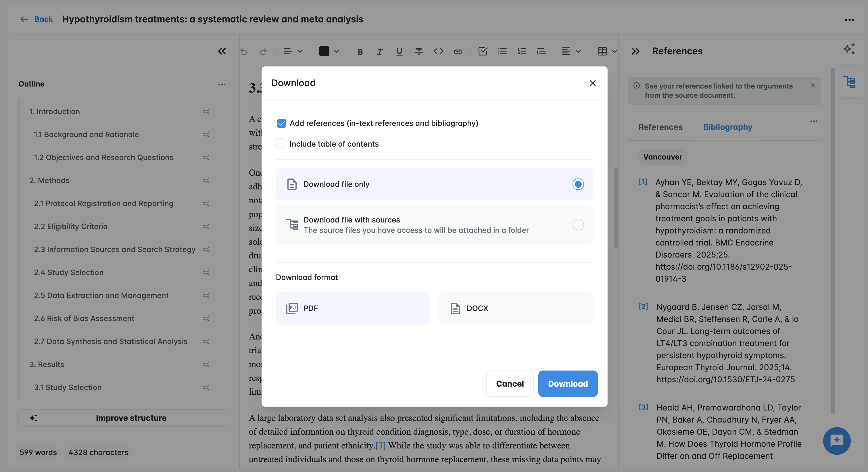Screen dimensions: 868x472
Task: Go to 2.2 Eligibility Criteria section
Action: click(x=71, y=227)
